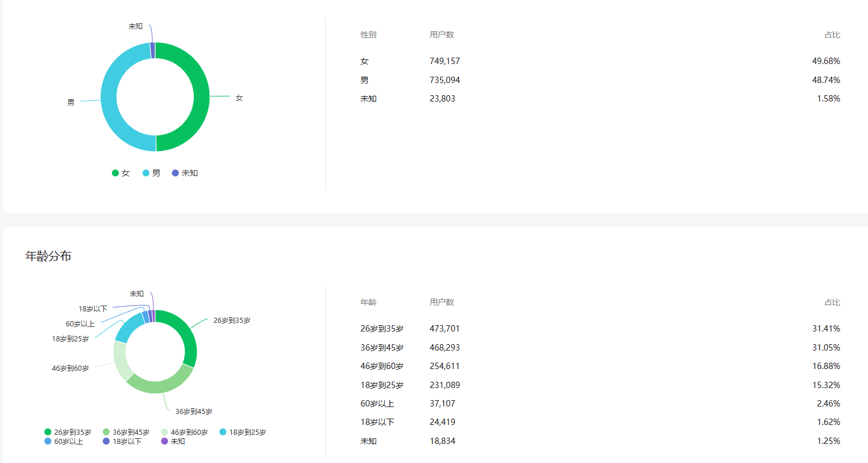Toggle the 未知 legend item under gender chart
Viewport: 868px width, 463px height.
185,173
